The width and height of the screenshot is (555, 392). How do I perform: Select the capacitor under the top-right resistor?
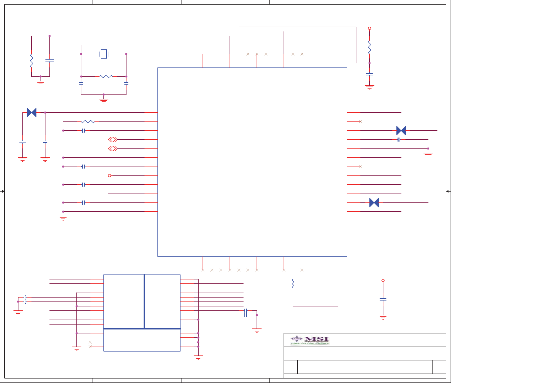370,74
